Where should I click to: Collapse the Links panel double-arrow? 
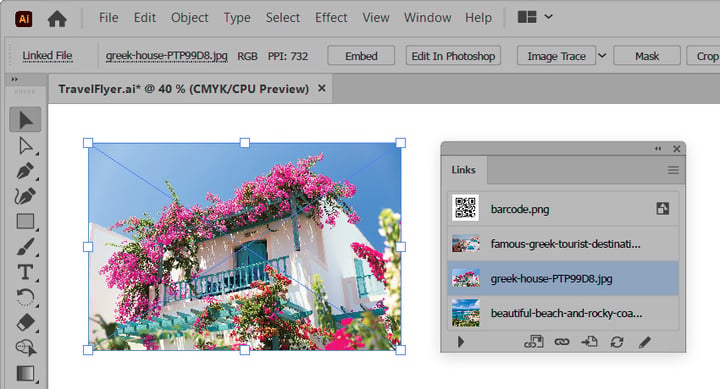pos(658,148)
